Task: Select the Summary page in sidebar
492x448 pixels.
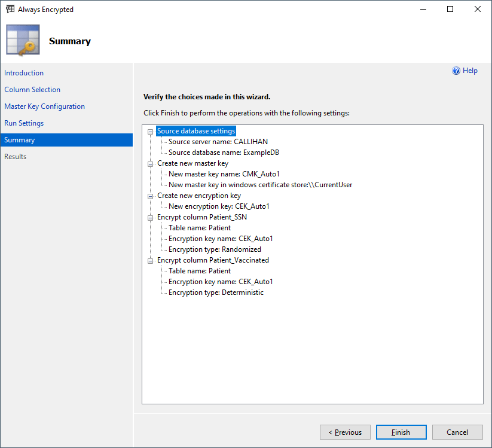Action: click(20, 140)
